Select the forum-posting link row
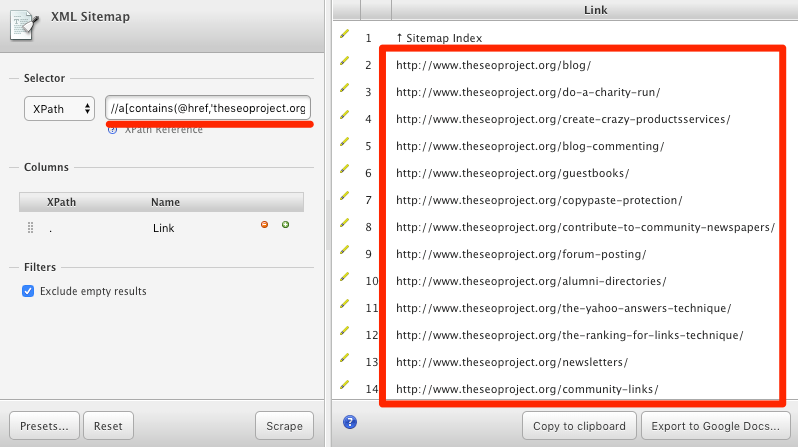 (x=521, y=254)
